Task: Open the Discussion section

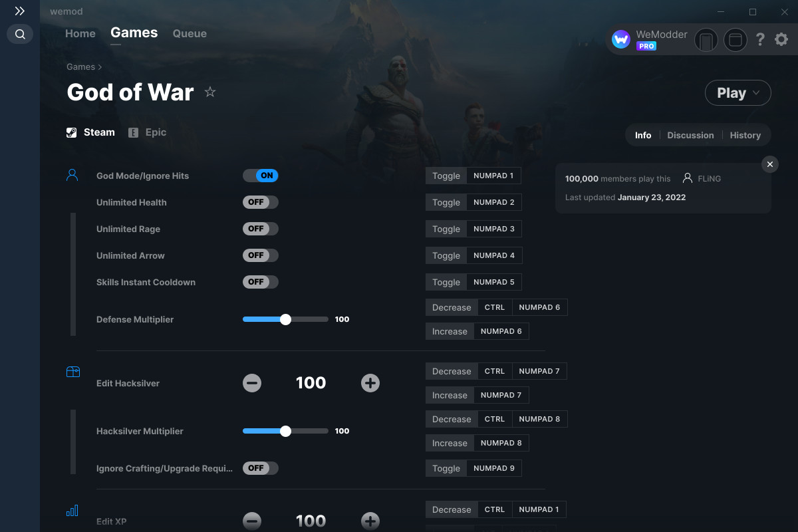Action: [690, 135]
